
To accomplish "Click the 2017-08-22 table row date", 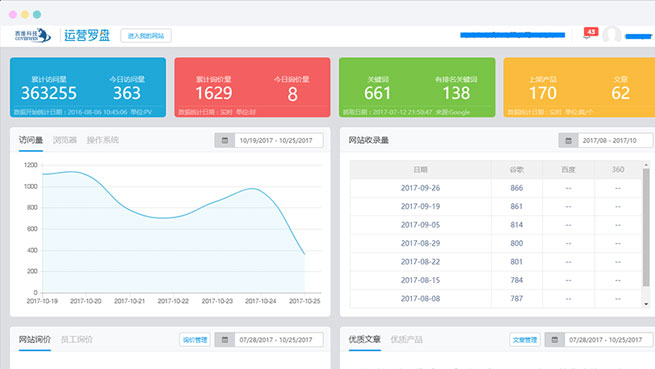I will tap(420, 262).
